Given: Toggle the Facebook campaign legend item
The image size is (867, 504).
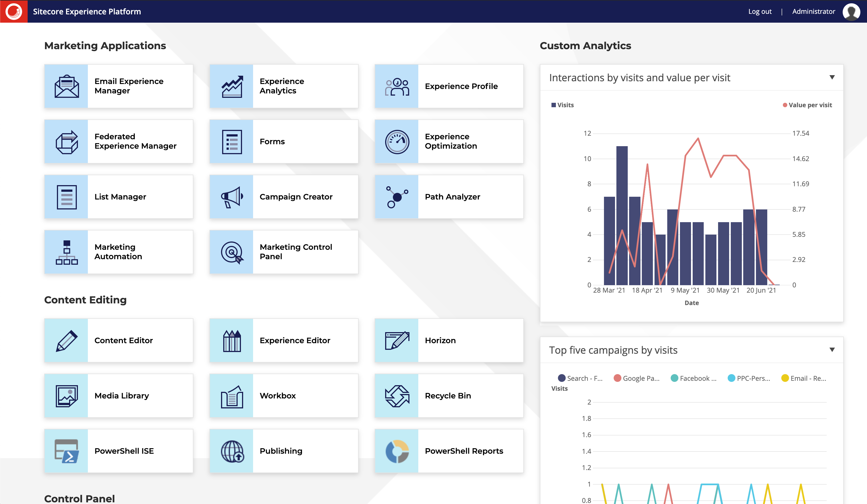Looking at the screenshot, I should (693, 378).
